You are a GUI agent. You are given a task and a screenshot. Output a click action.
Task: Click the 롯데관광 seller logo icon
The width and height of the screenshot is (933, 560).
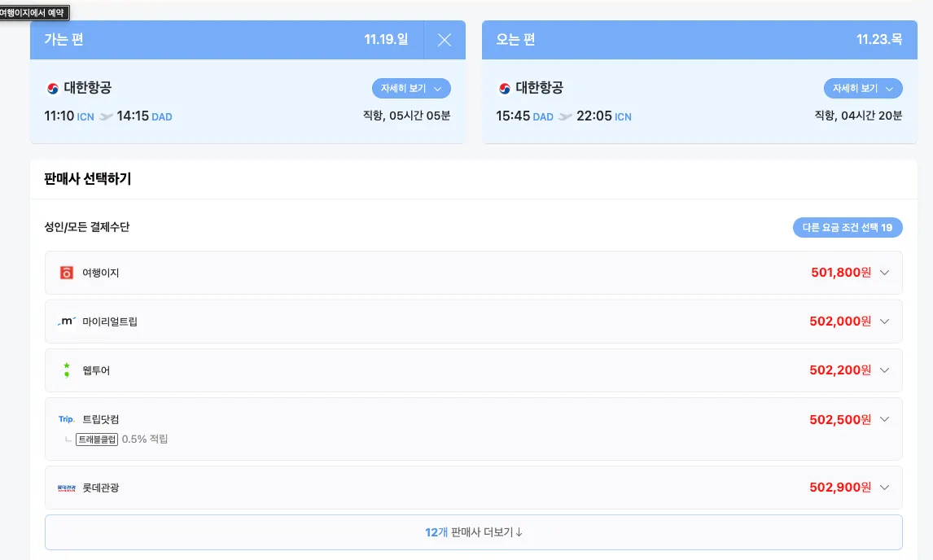(x=67, y=488)
